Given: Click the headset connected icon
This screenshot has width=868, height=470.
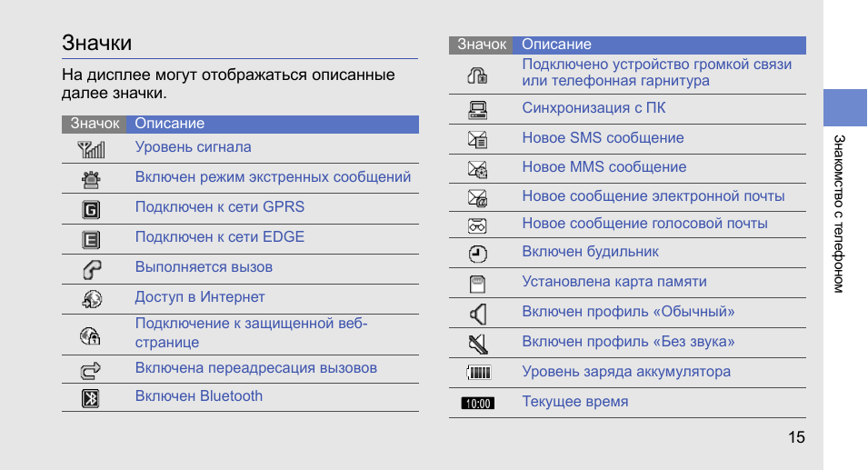Looking at the screenshot, I should pos(477,75).
